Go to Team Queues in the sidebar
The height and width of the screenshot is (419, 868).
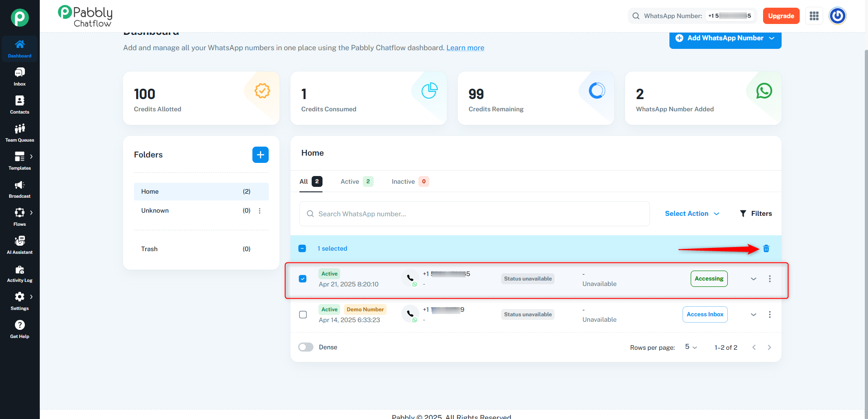[x=19, y=133]
